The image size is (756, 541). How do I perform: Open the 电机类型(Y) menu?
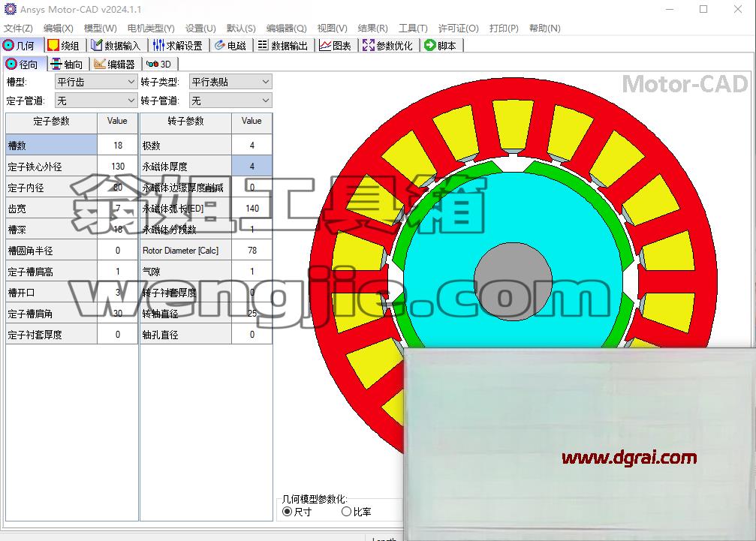click(x=151, y=28)
